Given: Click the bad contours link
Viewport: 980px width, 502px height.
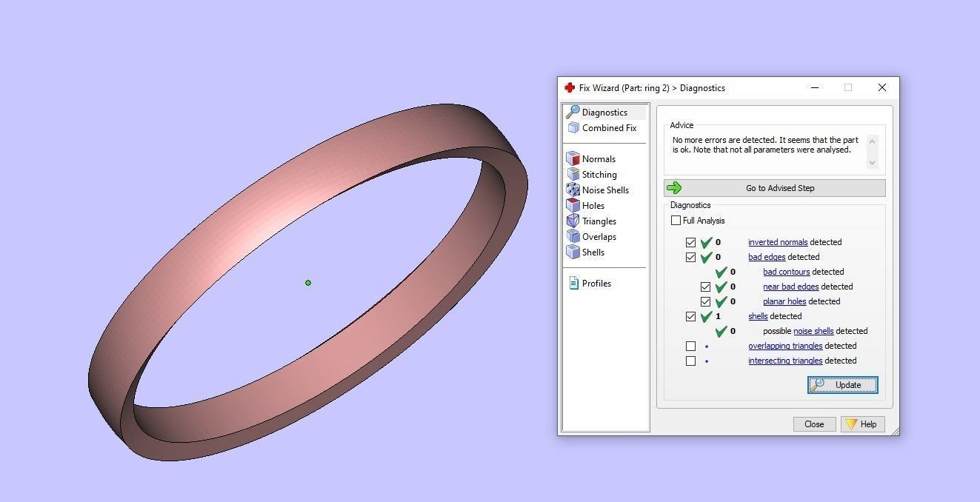Looking at the screenshot, I should click(786, 272).
